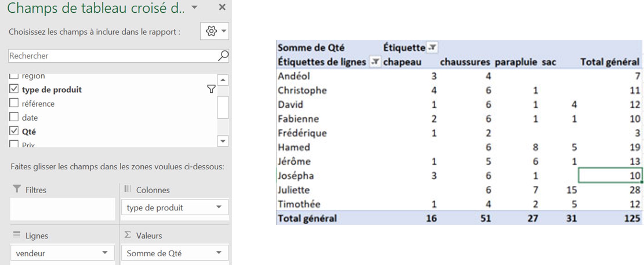Open the Tools gear icon in fields pane
This screenshot has width=644, height=265.
[x=211, y=31]
